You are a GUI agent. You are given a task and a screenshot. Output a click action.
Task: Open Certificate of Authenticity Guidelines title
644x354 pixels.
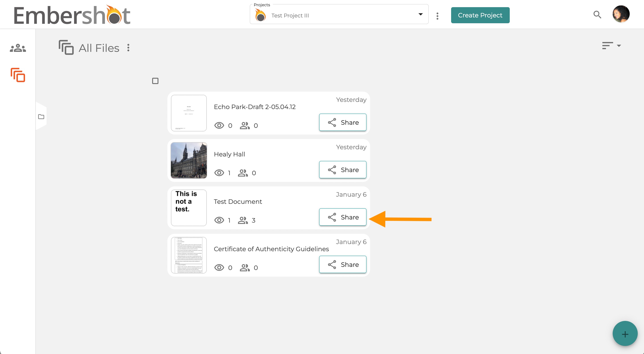pos(271,249)
